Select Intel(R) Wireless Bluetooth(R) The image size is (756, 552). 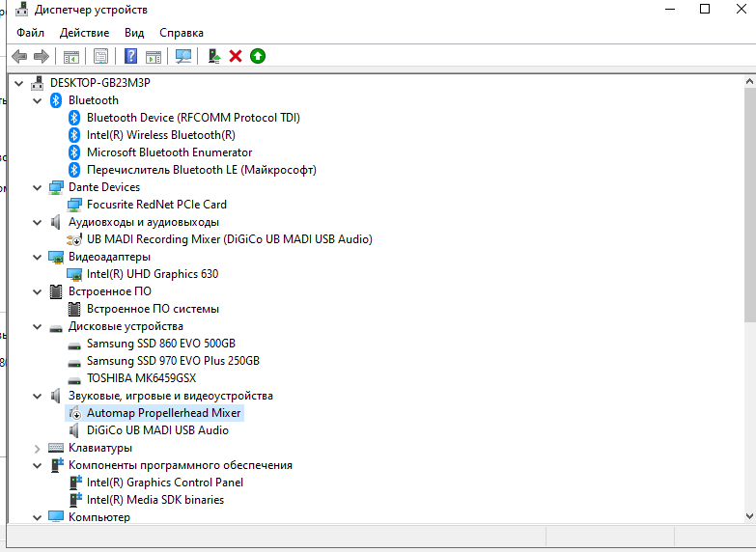click(x=161, y=135)
